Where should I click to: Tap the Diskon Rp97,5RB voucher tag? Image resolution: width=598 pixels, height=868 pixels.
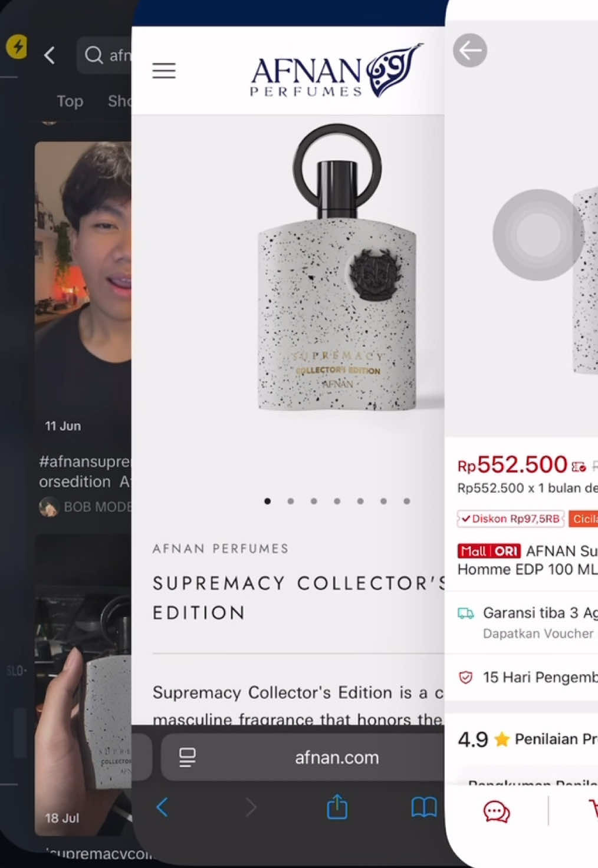pos(511,519)
